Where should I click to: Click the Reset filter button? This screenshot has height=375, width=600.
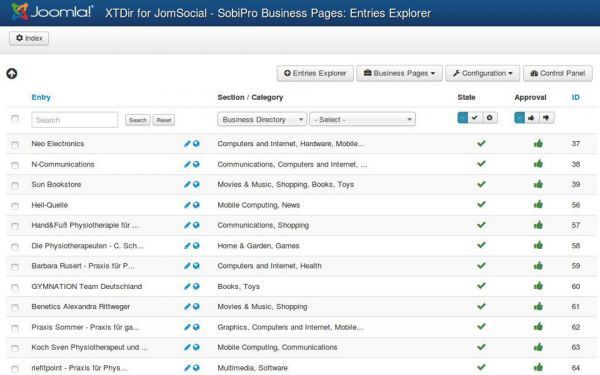coord(164,120)
